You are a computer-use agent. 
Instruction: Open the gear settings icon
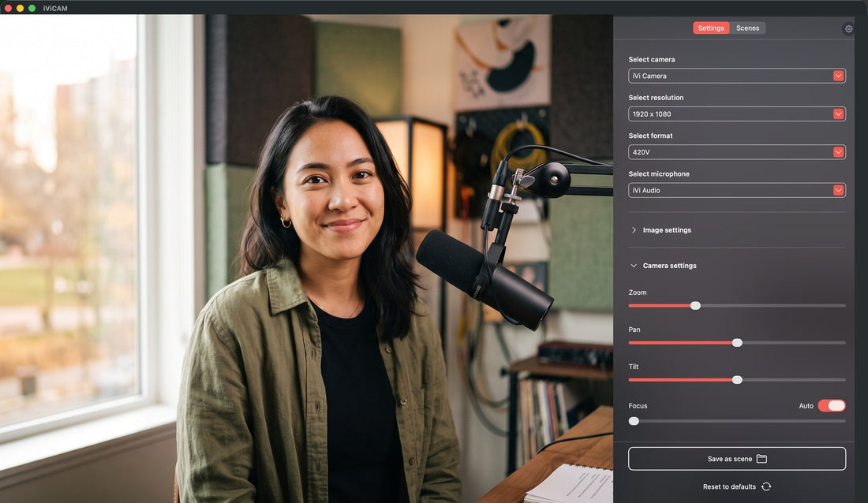[x=848, y=28]
